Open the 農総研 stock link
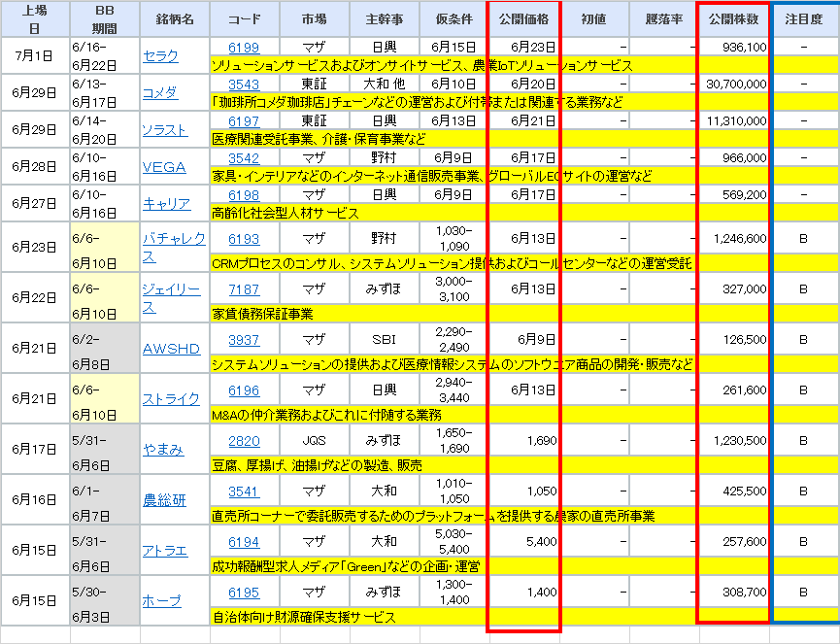Screen dimensions: 840x644 (x=164, y=500)
